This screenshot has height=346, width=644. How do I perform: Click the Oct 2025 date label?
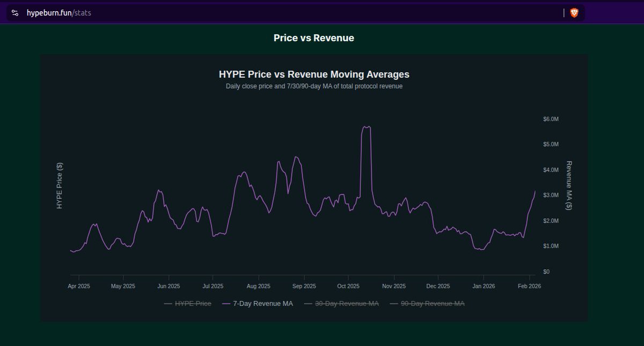point(348,286)
